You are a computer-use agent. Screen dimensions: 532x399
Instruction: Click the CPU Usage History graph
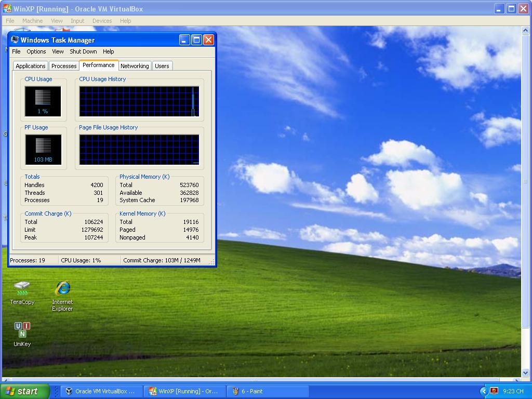click(x=139, y=101)
